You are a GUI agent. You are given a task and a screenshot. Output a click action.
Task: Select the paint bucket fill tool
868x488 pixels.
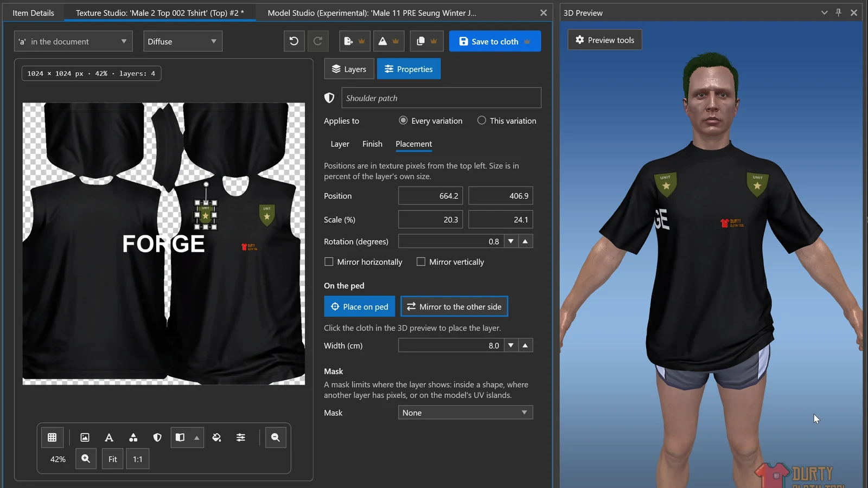[216, 438]
